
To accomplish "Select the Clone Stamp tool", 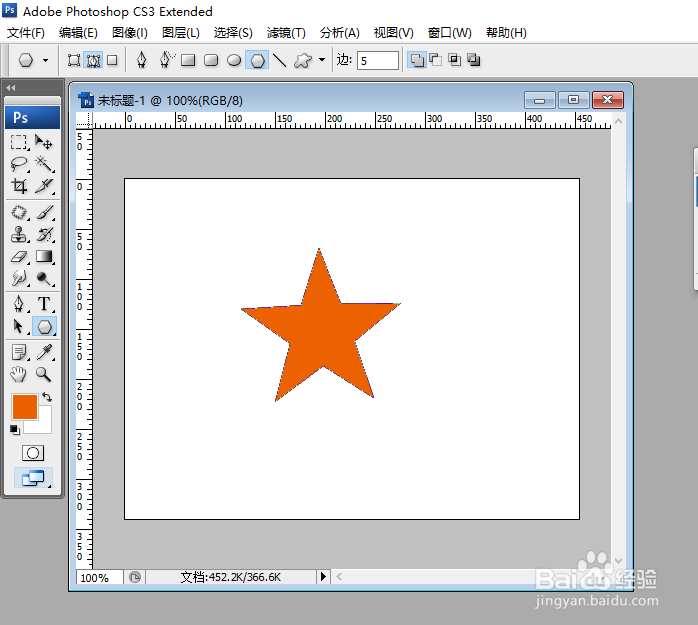I will pos(19,234).
